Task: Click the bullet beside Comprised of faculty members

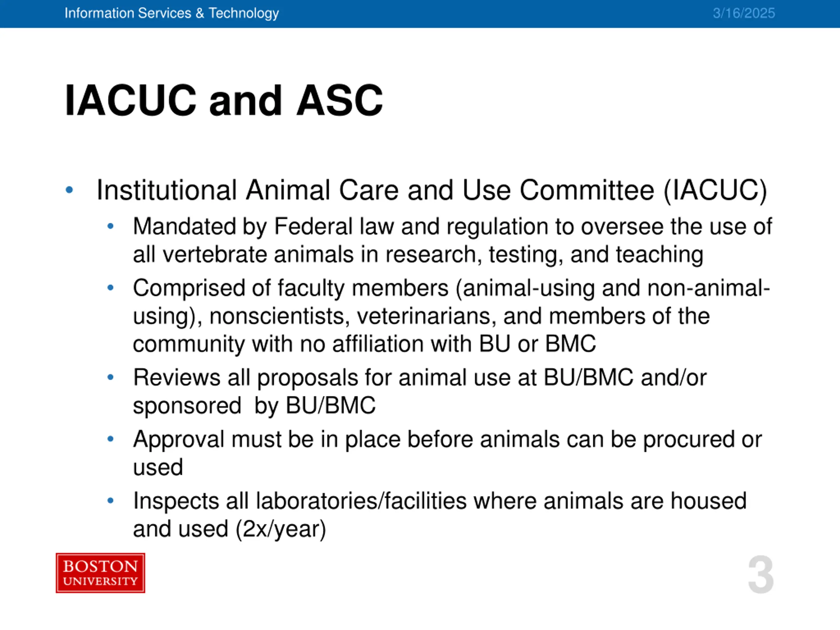Action: tap(111, 288)
